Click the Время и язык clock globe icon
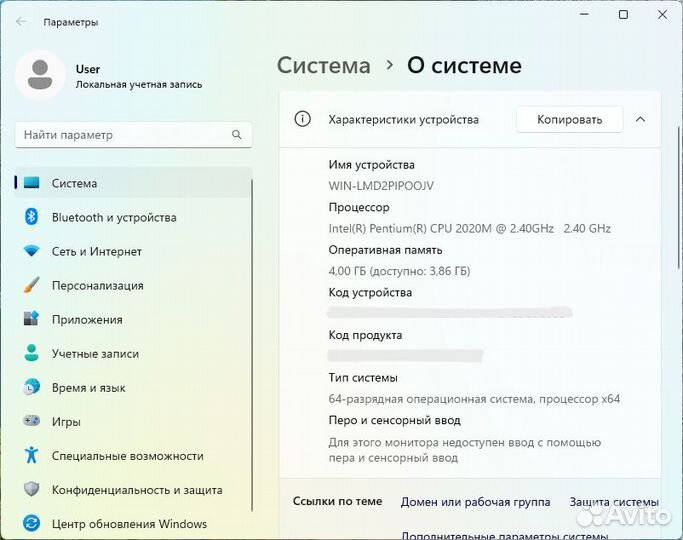 (31, 387)
